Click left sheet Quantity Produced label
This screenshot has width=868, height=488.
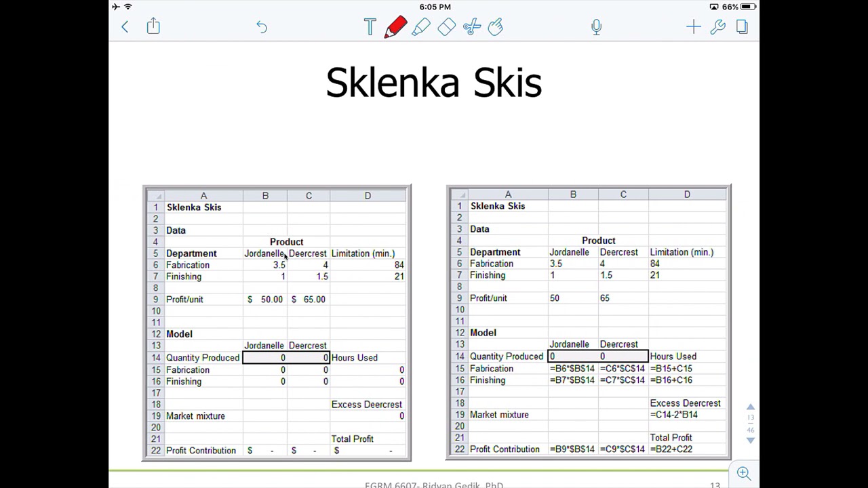[203, 358]
